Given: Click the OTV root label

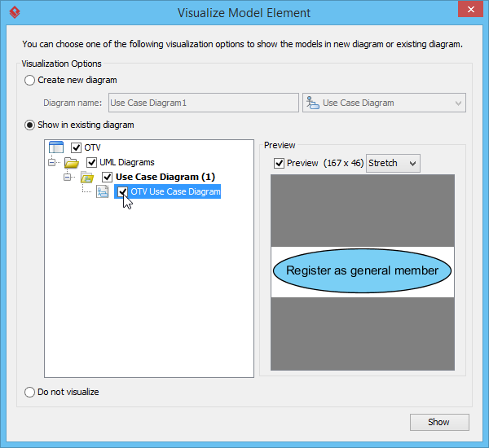Looking at the screenshot, I should click(x=93, y=147).
